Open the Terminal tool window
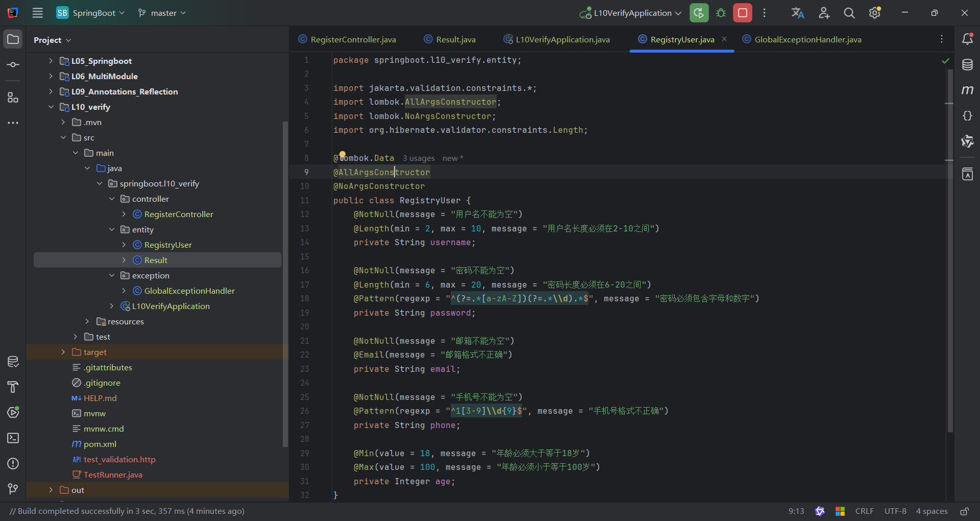980x521 pixels. pos(13,438)
